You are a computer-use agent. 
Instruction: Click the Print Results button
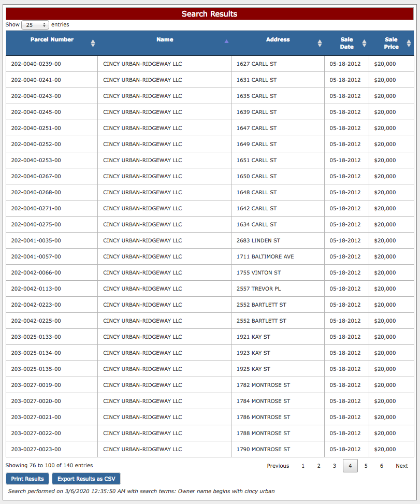27,479
